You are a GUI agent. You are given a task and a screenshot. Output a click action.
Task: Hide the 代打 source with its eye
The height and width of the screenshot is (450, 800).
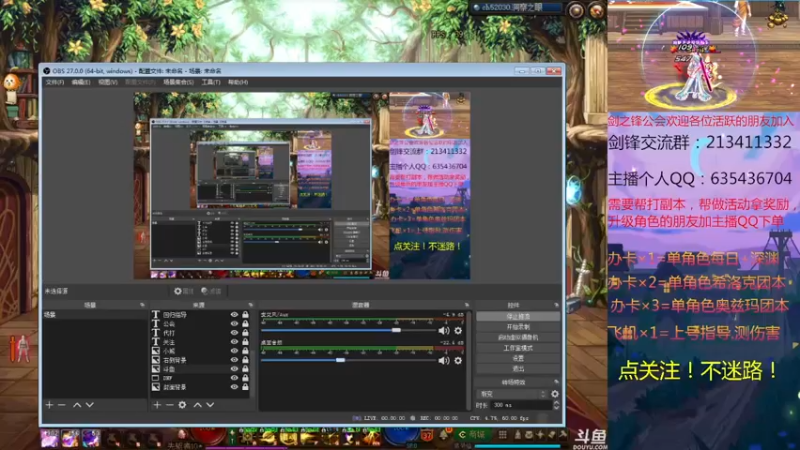click(x=234, y=333)
